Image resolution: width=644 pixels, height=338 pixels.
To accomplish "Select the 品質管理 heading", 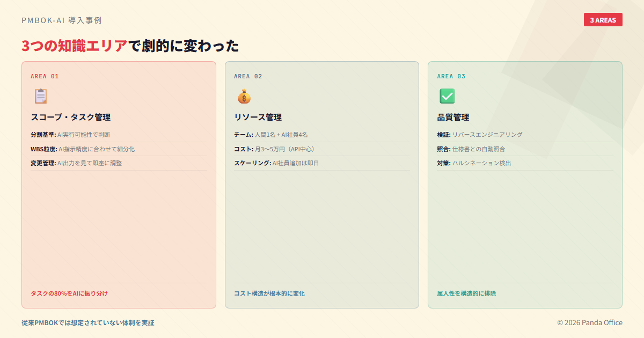I will point(453,117).
